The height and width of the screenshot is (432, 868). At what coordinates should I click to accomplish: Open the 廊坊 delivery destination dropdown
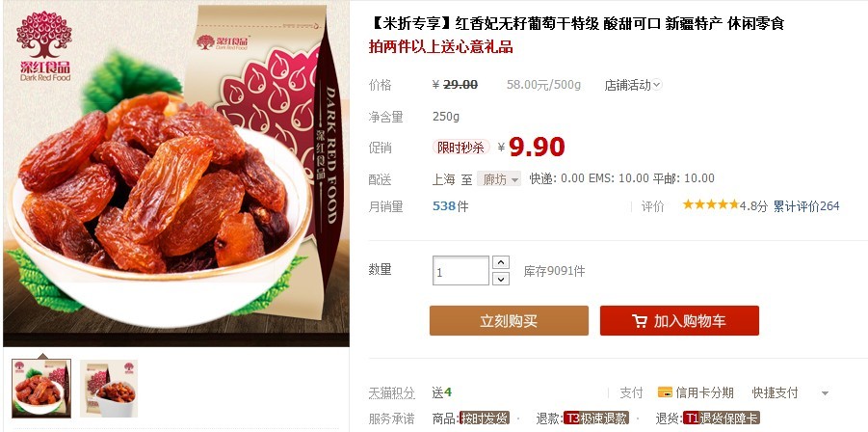[x=499, y=179]
